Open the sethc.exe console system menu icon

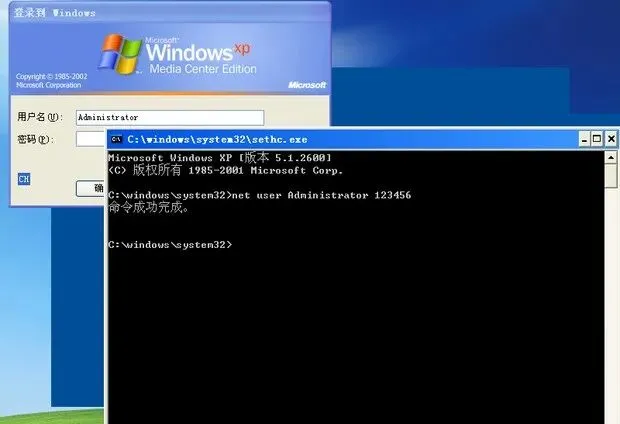[x=116, y=139]
